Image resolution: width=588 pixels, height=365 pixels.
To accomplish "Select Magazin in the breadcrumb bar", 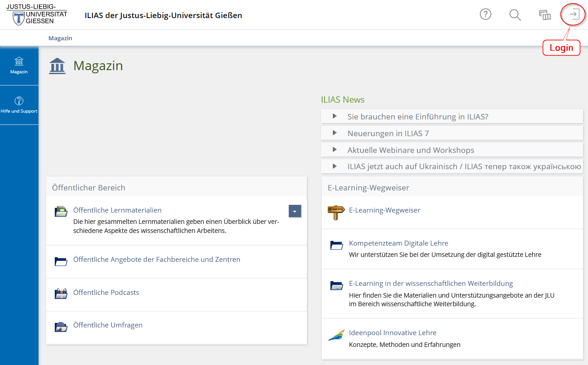I will (60, 38).
